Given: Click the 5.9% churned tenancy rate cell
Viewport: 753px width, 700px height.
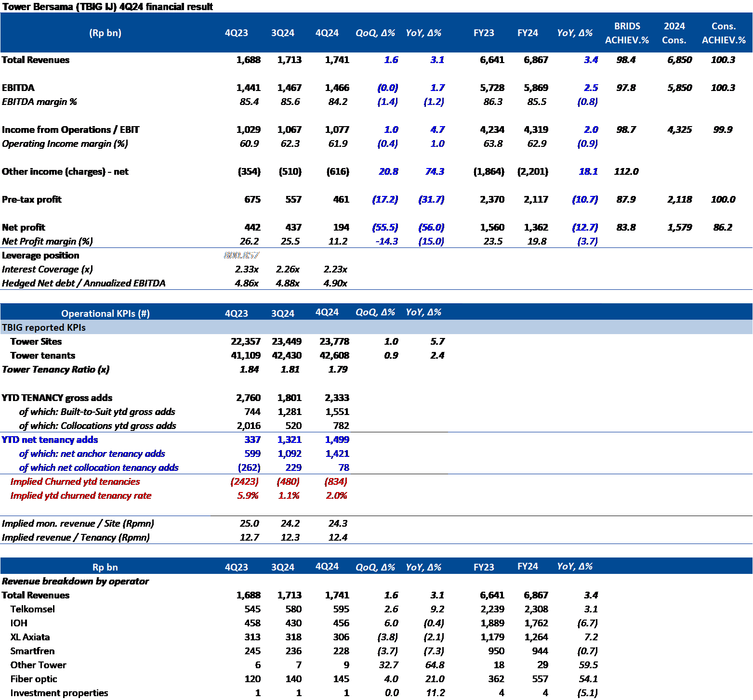Looking at the screenshot, I should click(248, 495).
